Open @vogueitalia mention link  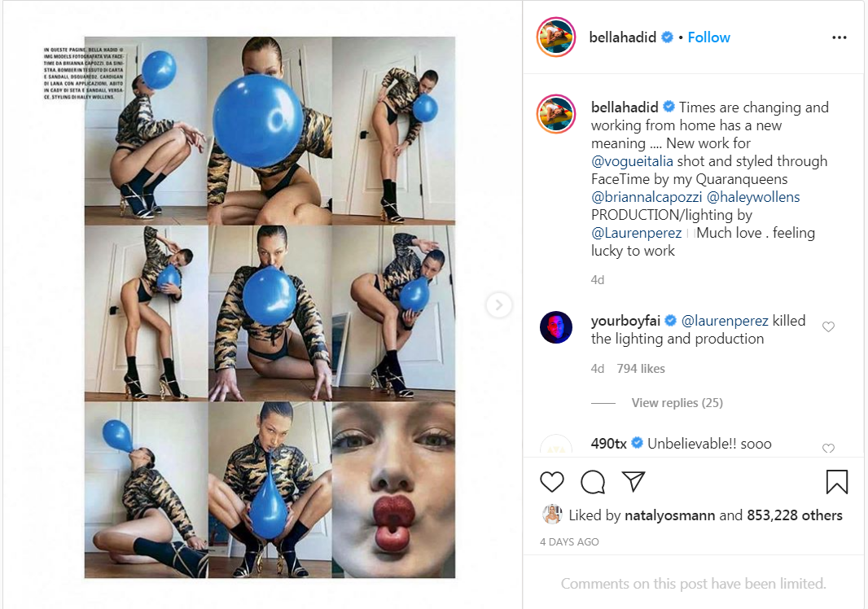click(x=632, y=161)
